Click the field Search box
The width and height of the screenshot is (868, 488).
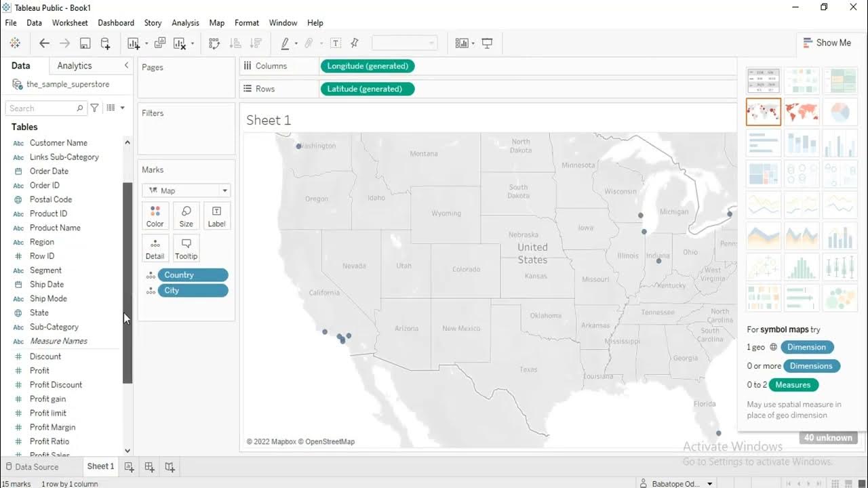[x=46, y=108]
